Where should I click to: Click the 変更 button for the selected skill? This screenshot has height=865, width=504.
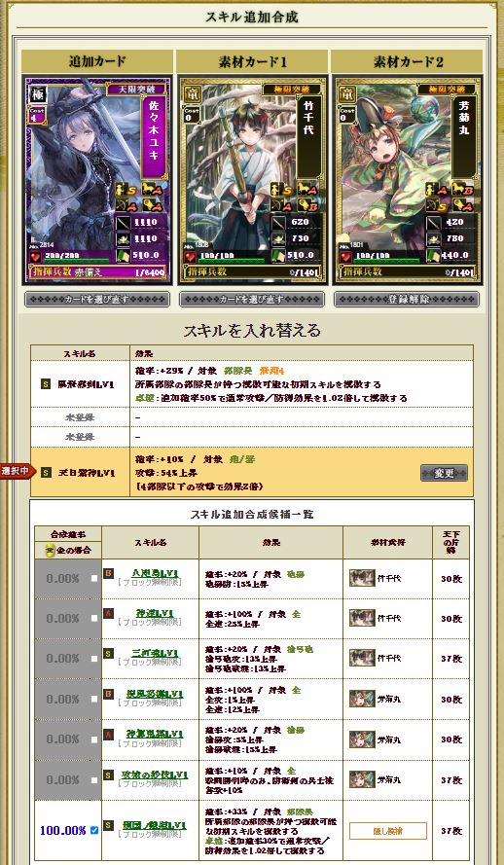pyautogui.click(x=444, y=473)
